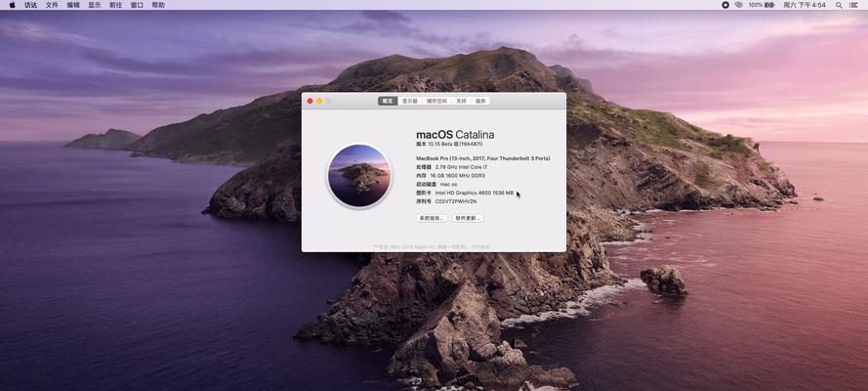Select the 概览 overview tab
The width and height of the screenshot is (868, 391).
coord(388,102)
